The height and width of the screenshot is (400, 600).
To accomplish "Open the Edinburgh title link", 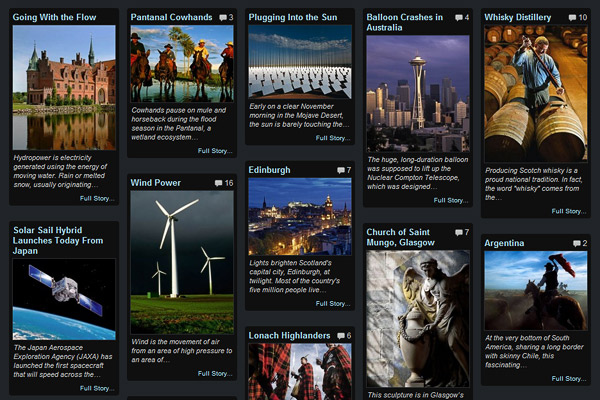I will click(x=269, y=170).
